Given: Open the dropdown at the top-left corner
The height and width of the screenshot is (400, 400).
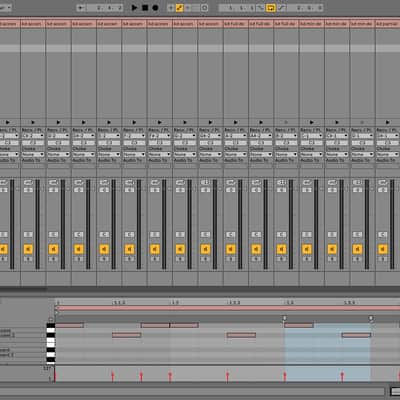Looking at the screenshot, I should [x=5, y=8].
